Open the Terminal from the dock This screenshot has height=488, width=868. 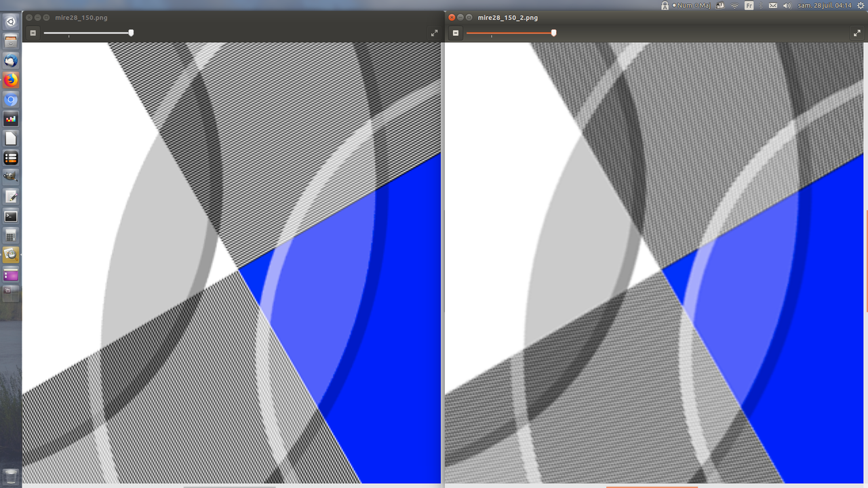[10, 216]
